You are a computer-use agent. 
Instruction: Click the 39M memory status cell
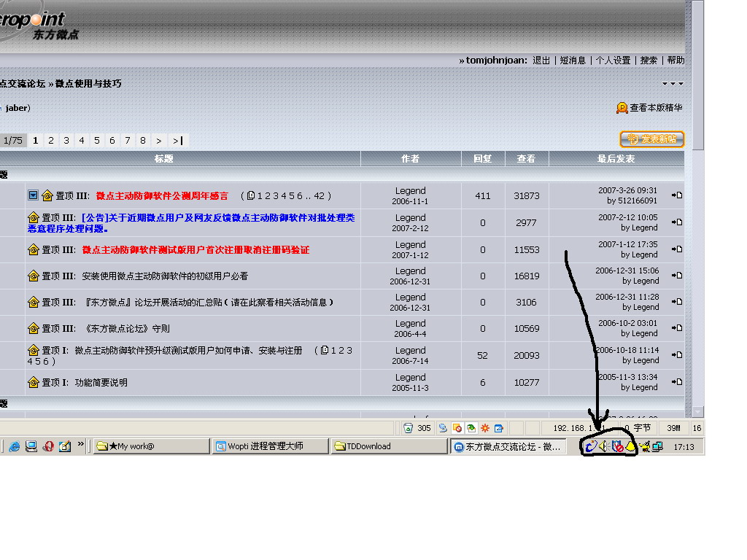673,428
